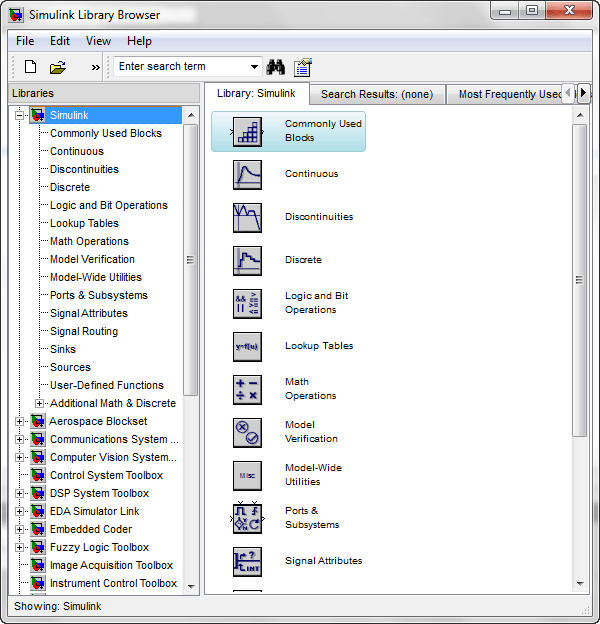Expand the Fuzzy Logic Toolbox node
600x624 pixels.
coord(19,547)
